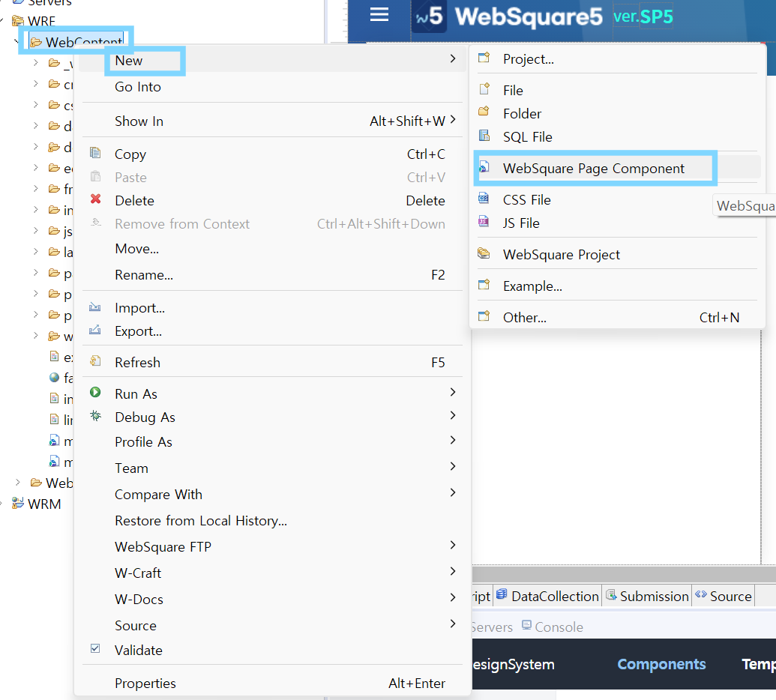Image resolution: width=776 pixels, height=700 pixels.
Task: Select Restore from Local History...
Action: tap(272, 521)
